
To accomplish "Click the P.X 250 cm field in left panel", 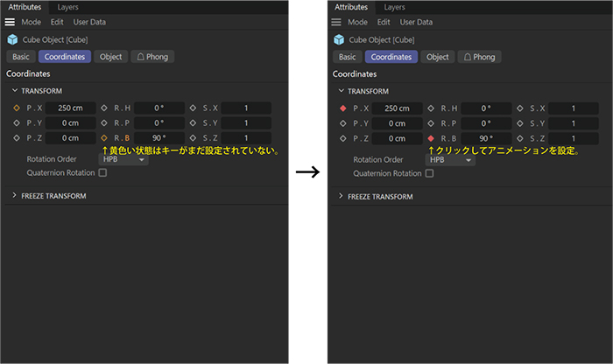I will click(70, 108).
